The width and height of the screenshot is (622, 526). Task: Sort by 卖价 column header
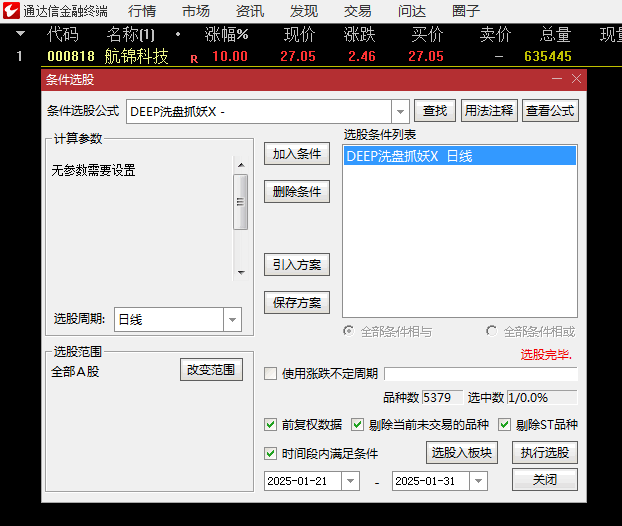point(495,35)
